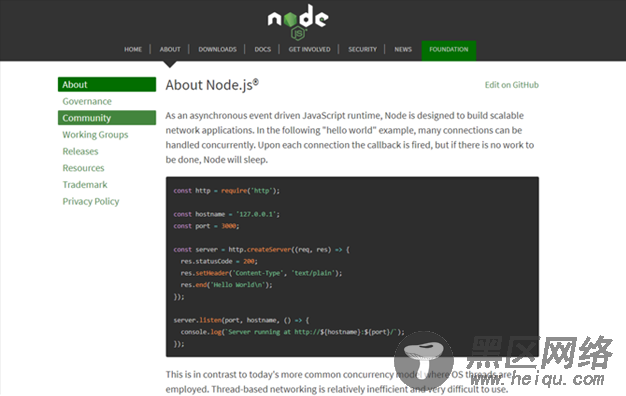This screenshot has width=626, height=396.
Task: Open the Resources sidebar link
Action: coord(83,168)
